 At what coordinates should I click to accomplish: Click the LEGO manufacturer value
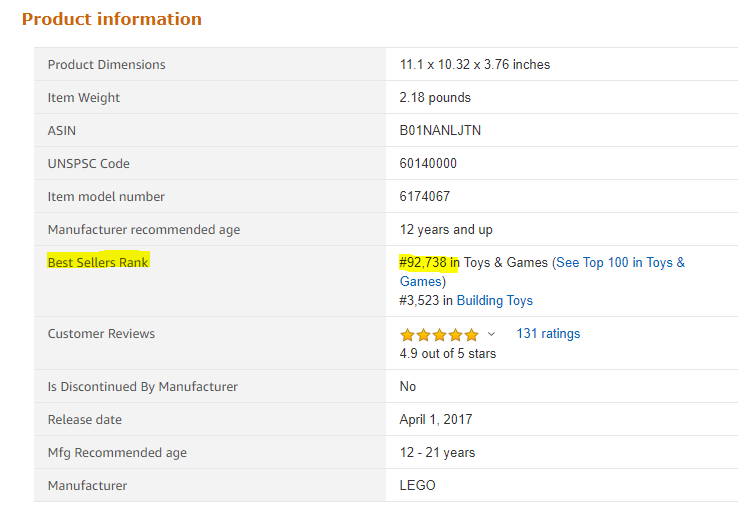[418, 486]
